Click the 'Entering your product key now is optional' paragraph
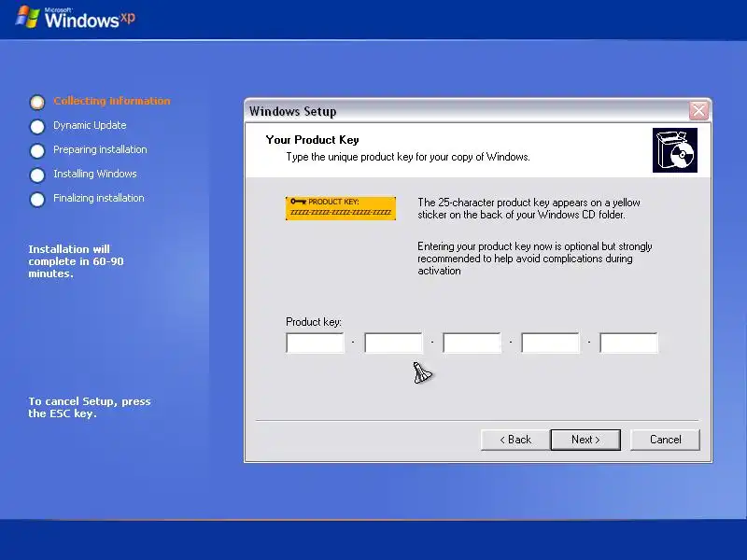This screenshot has height=560, width=747. tap(534, 259)
